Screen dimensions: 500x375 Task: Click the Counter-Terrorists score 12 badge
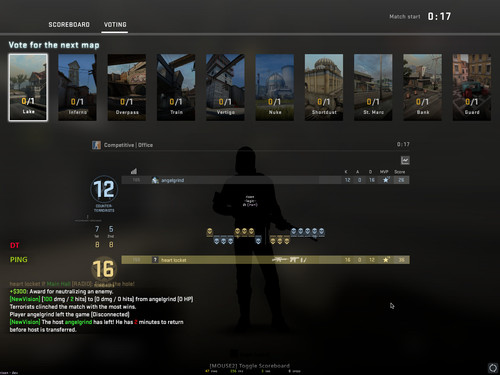(104, 189)
